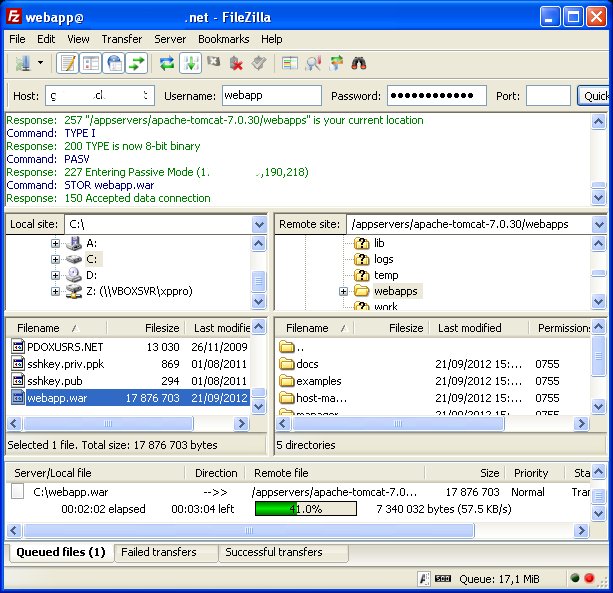Expand the remote webapps folder node
This screenshot has width=613, height=593.
pyautogui.click(x=343, y=291)
